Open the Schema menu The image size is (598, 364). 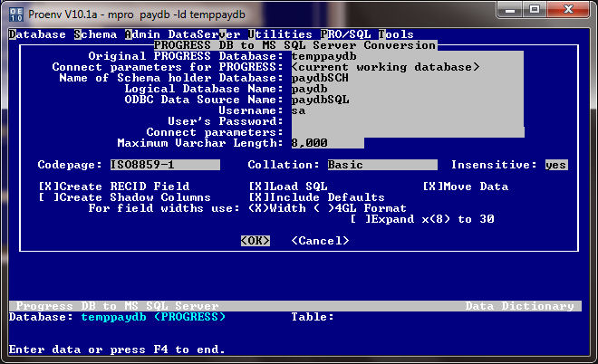[x=95, y=34]
